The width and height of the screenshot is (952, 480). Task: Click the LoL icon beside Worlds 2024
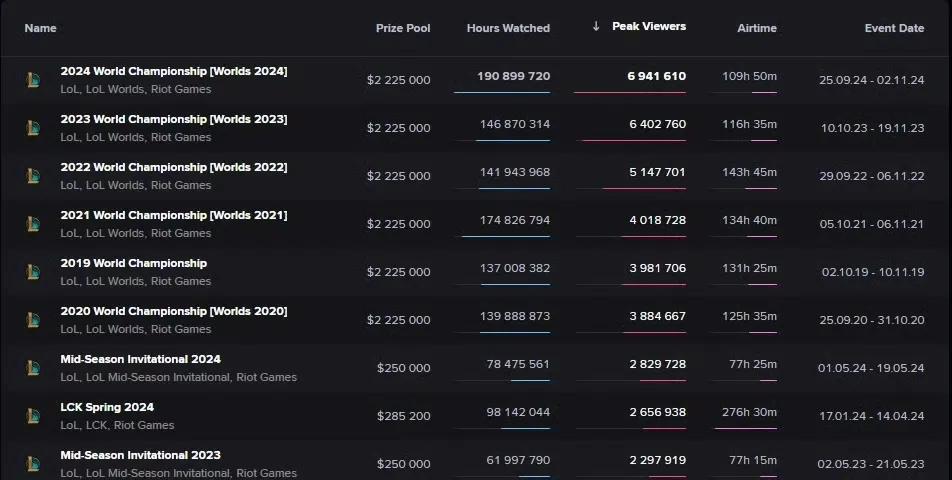point(33,80)
